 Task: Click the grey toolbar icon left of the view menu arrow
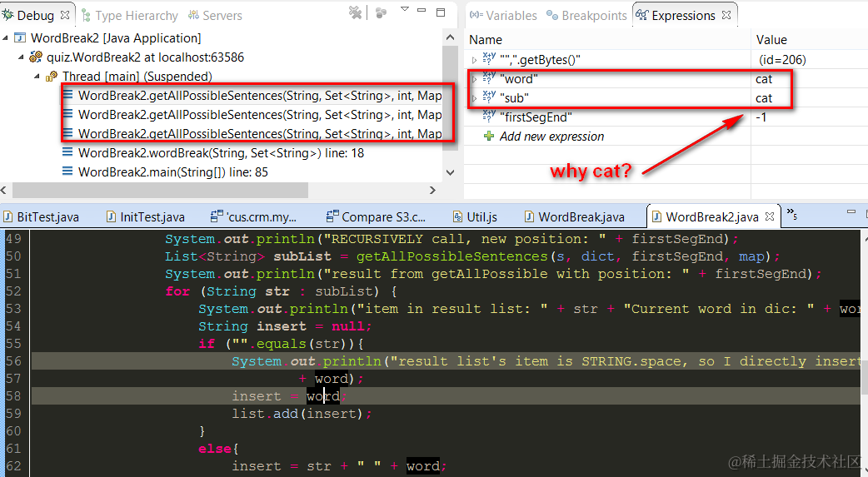[x=381, y=12]
